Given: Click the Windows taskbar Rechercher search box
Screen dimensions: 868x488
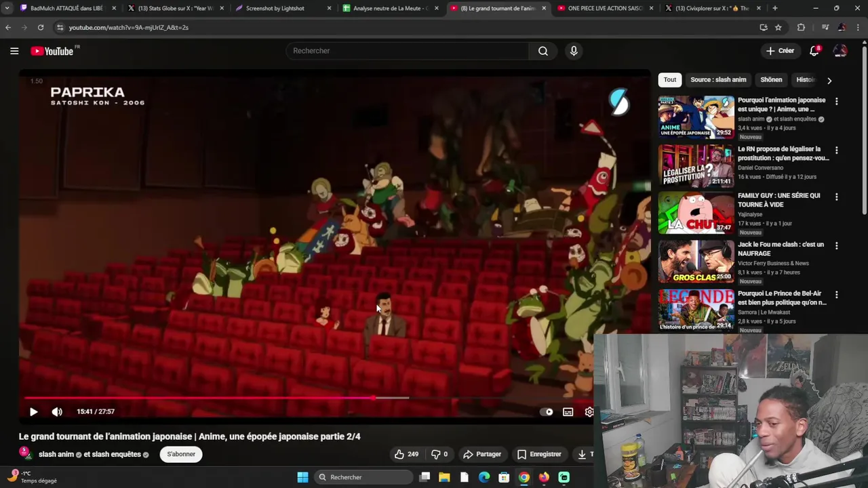Looking at the screenshot, I should 364,477.
